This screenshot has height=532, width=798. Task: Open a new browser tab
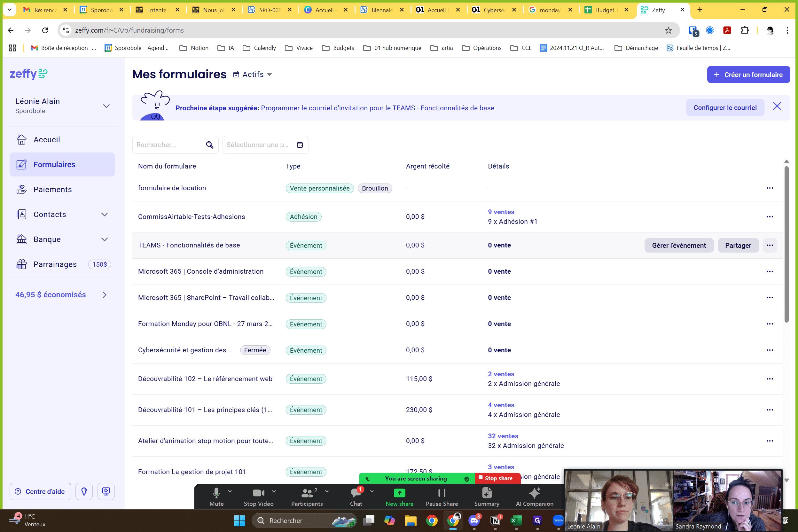(700, 10)
